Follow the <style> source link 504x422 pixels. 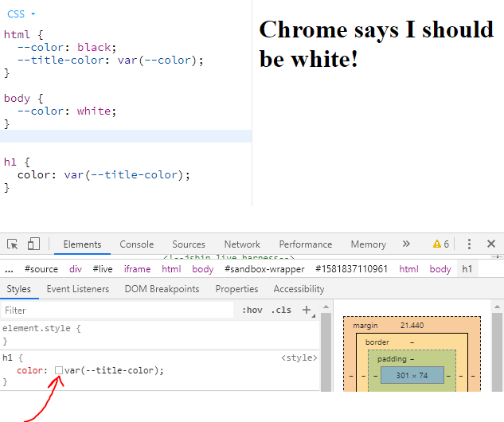(299, 358)
